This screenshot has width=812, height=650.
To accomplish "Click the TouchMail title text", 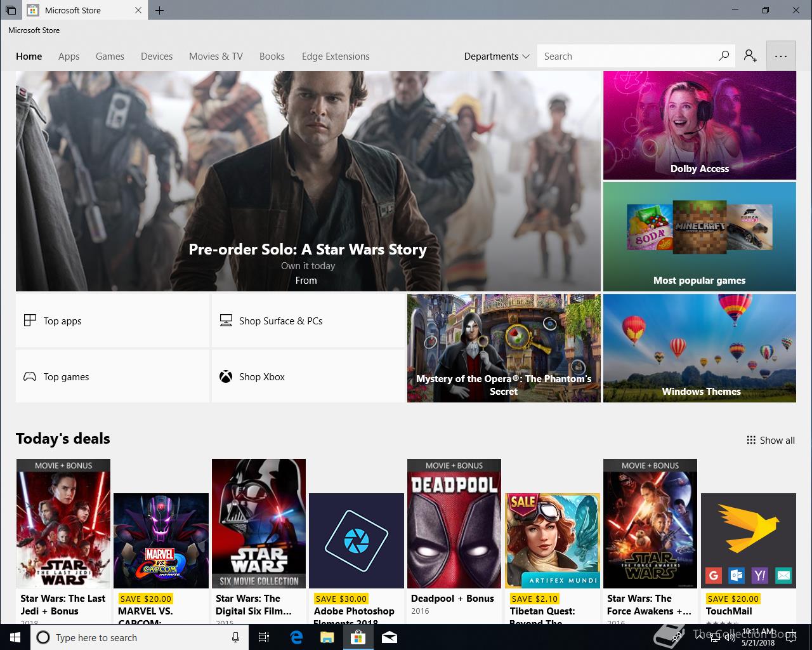I will pos(729,611).
